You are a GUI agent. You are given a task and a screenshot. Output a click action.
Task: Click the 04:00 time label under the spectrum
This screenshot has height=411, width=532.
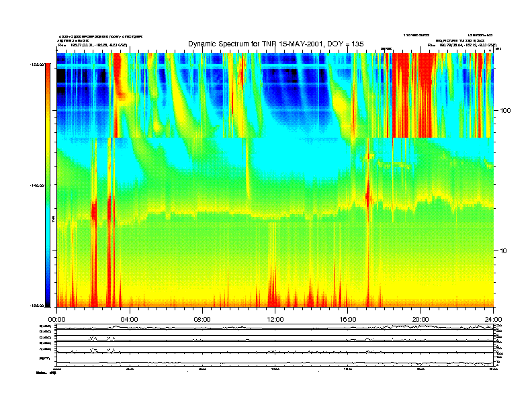coord(130,320)
